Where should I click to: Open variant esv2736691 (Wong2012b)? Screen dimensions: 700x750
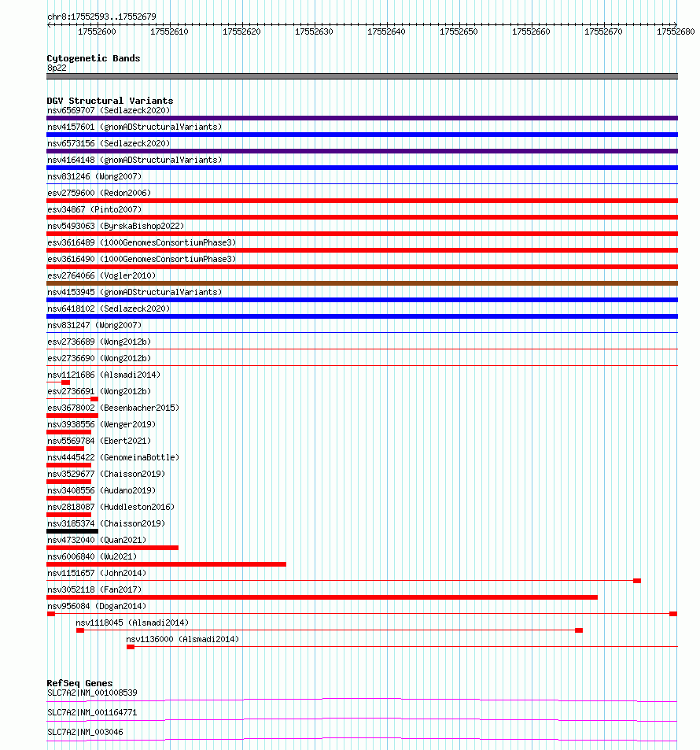(x=99, y=391)
